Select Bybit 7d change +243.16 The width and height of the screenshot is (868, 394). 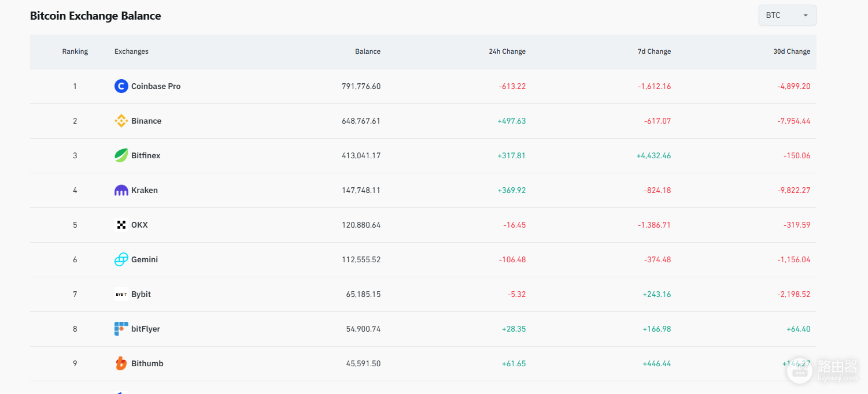pyautogui.click(x=657, y=294)
